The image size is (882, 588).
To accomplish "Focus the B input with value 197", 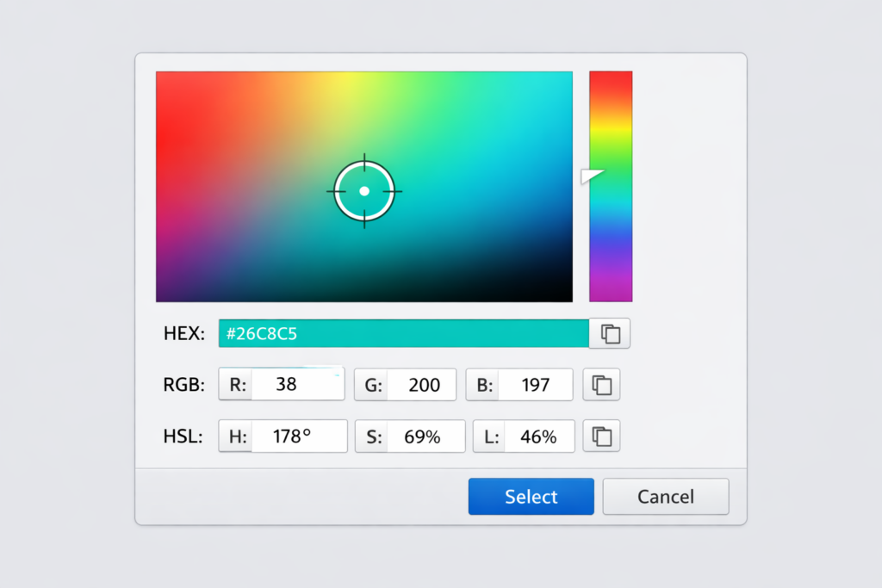I will (x=534, y=385).
